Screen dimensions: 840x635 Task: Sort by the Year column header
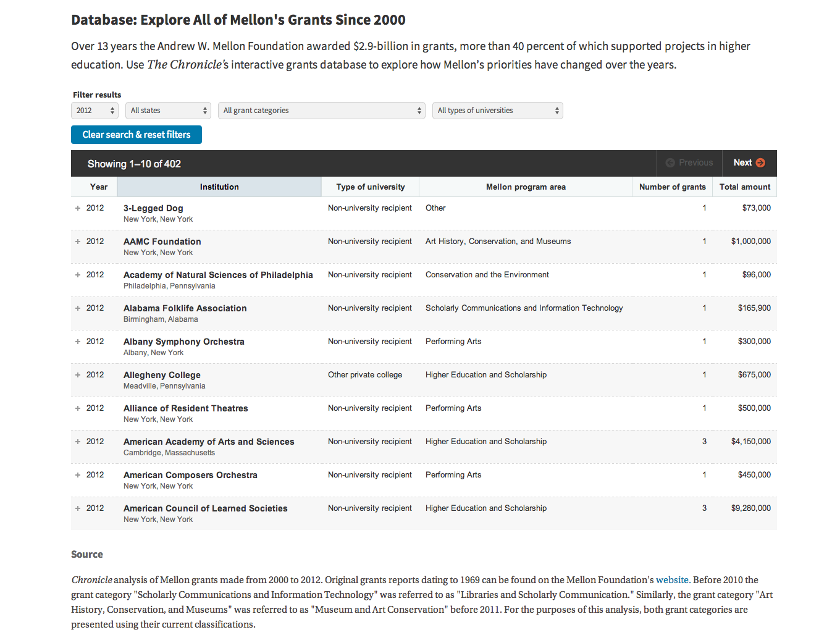(x=94, y=187)
